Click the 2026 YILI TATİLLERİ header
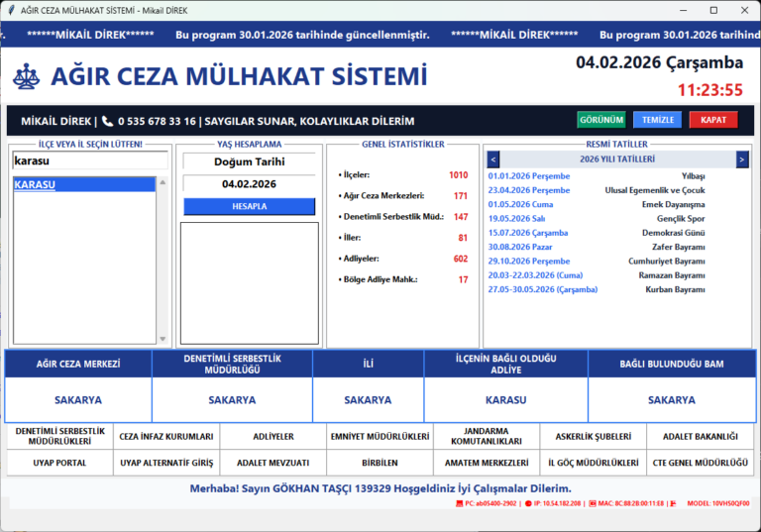The height and width of the screenshot is (532, 761). (x=617, y=160)
